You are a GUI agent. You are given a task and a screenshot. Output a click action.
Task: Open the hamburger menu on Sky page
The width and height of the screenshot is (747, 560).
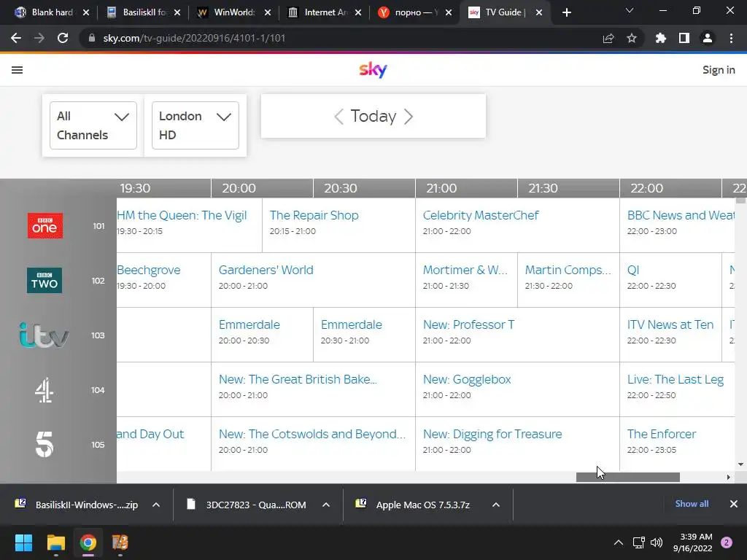tap(18, 70)
